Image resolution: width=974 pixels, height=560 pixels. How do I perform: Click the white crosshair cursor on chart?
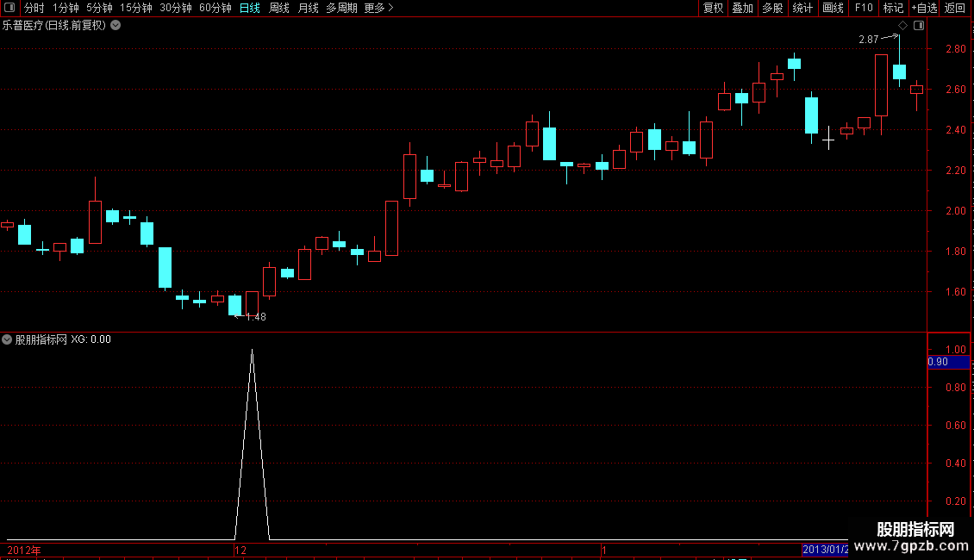click(828, 140)
